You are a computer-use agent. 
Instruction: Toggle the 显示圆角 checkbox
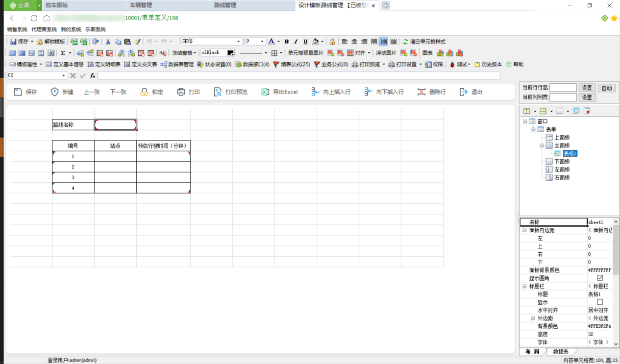click(x=600, y=278)
